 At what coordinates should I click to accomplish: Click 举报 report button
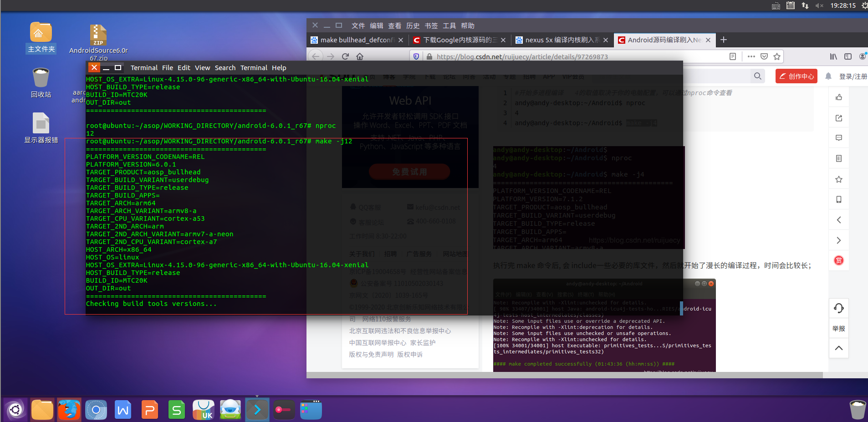pyautogui.click(x=839, y=329)
